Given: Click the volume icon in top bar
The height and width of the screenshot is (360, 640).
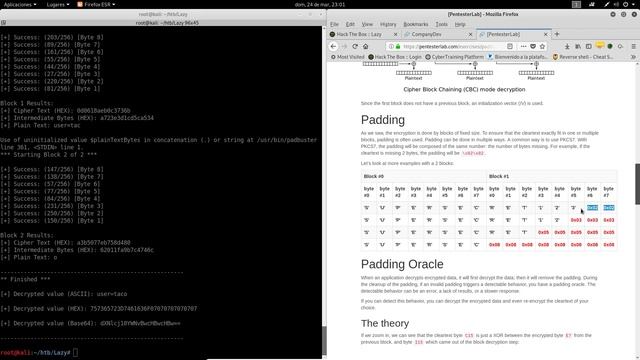Looking at the screenshot, I should [x=616, y=4].
